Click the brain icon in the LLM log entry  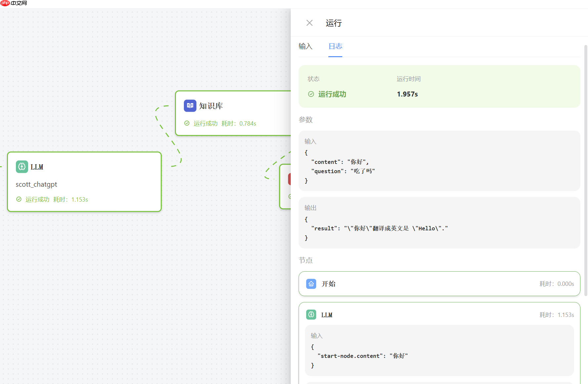(x=311, y=315)
